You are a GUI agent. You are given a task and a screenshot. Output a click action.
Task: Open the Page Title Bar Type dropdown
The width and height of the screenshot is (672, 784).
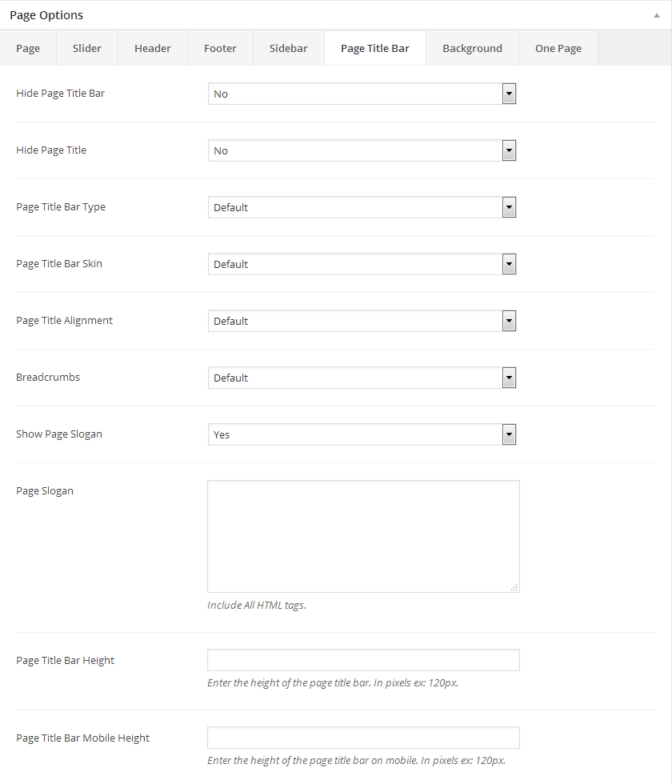pyautogui.click(x=362, y=207)
